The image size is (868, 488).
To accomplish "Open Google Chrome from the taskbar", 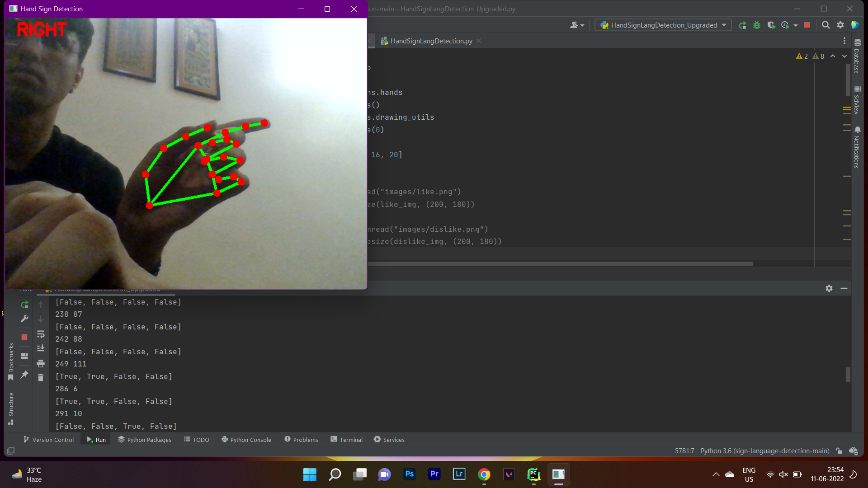I will click(x=484, y=474).
